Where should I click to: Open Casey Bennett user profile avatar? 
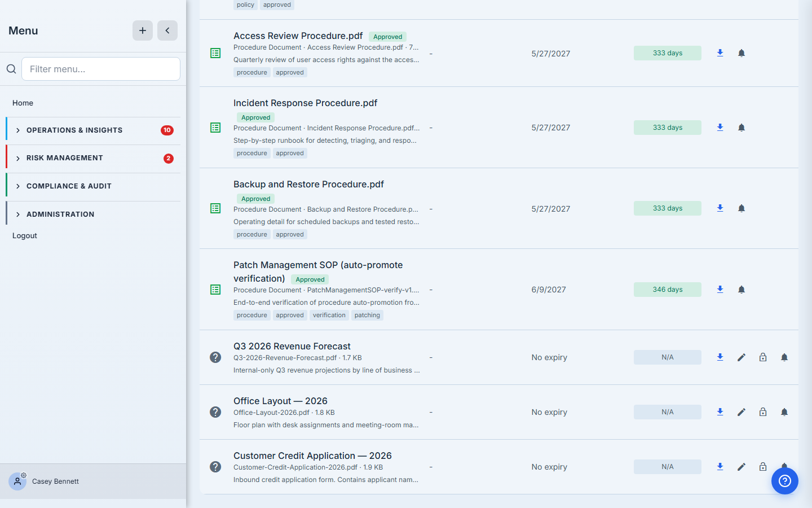[x=17, y=481]
